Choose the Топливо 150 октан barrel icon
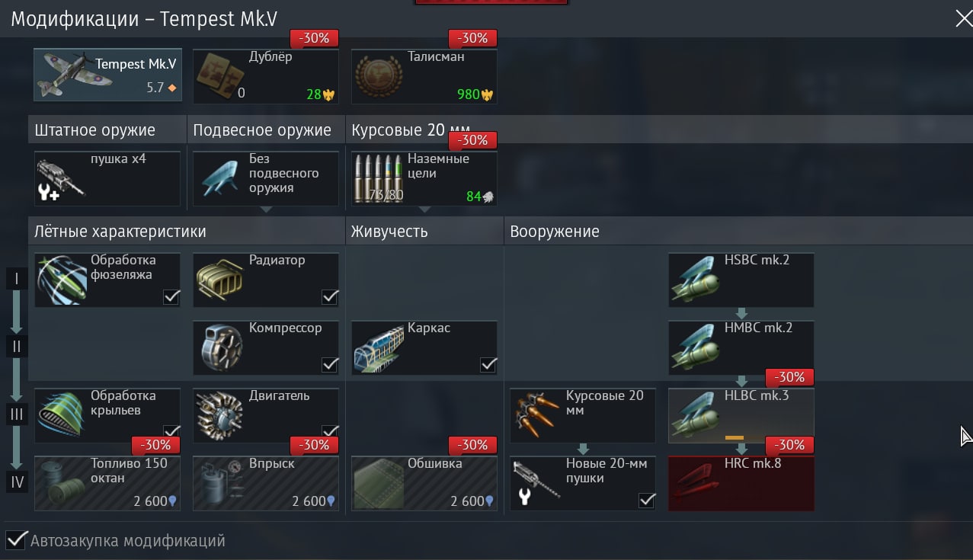 tap(62, 483)
